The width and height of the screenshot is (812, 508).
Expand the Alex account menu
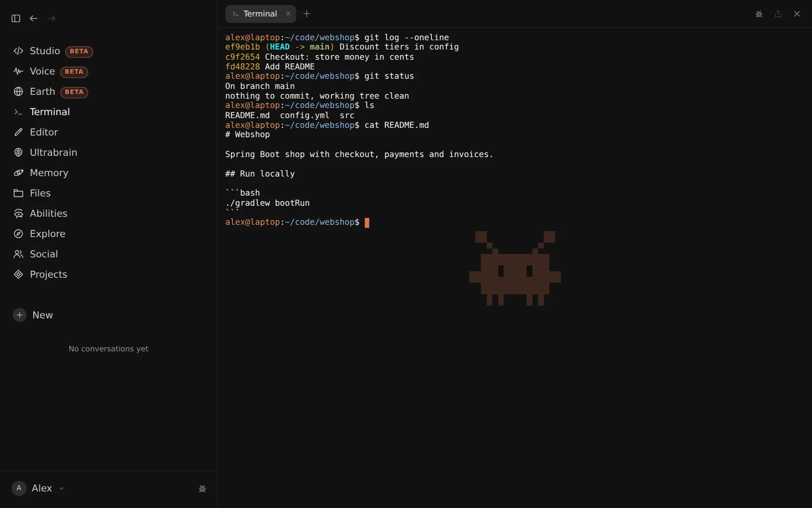click(38, 488)
